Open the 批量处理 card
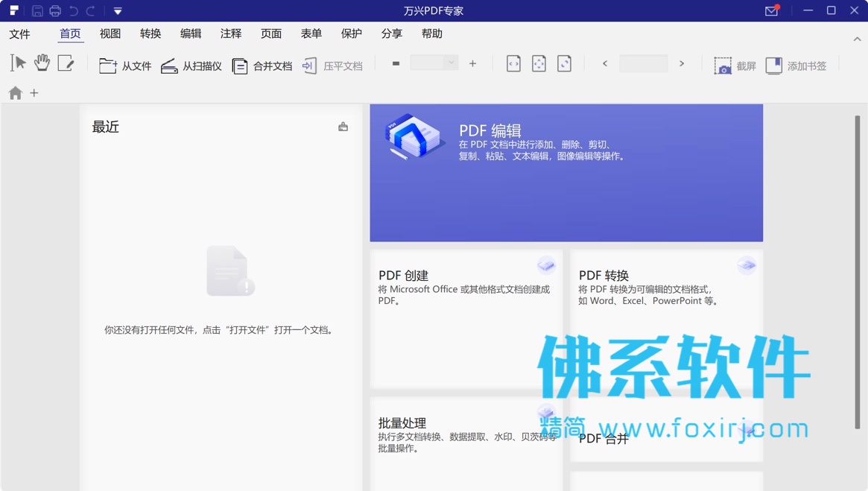Viewport: 868px width, 491px height. [466, 444]
